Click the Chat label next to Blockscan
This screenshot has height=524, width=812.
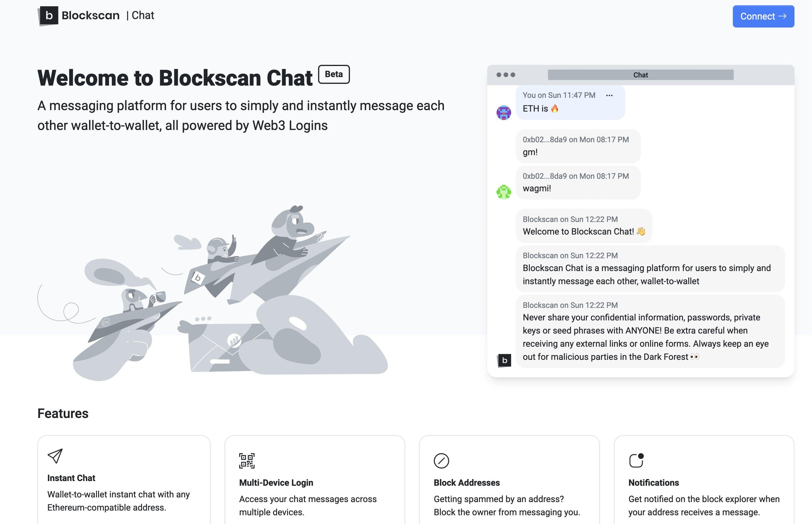click(143, 16)
